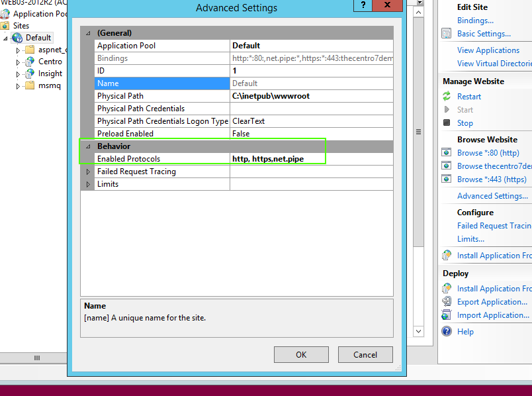Collapse the (General) settings section
The width and height of the screenshot is (532, 396).
click(88, 33)
